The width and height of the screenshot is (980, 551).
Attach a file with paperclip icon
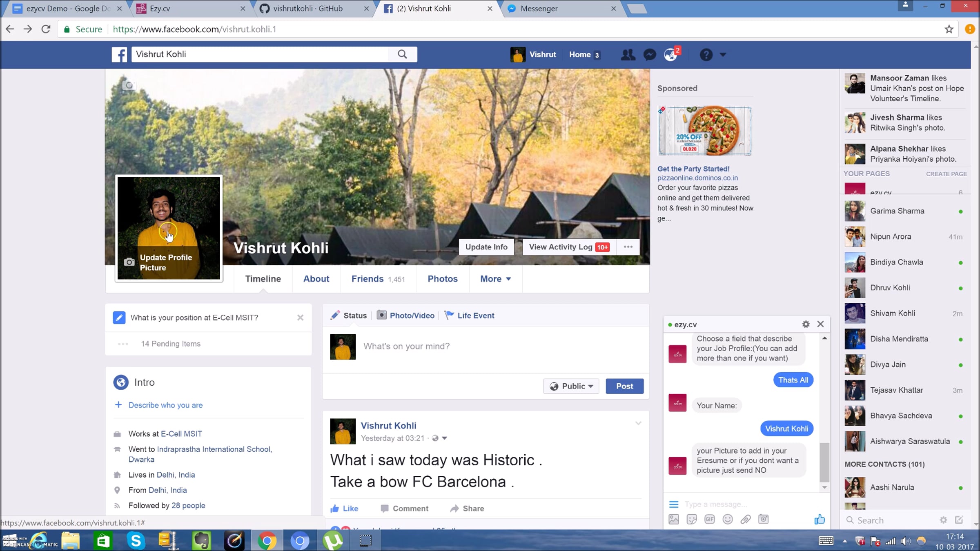[746, 519]
